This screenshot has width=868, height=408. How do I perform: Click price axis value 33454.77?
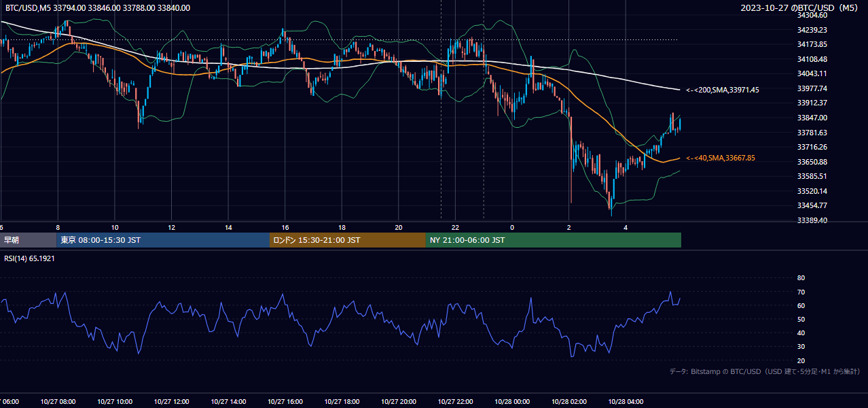pyautogui.click(x=813, y=205)
